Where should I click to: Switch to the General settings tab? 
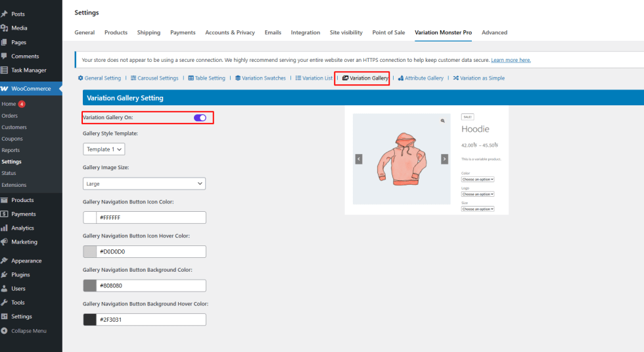85,32
